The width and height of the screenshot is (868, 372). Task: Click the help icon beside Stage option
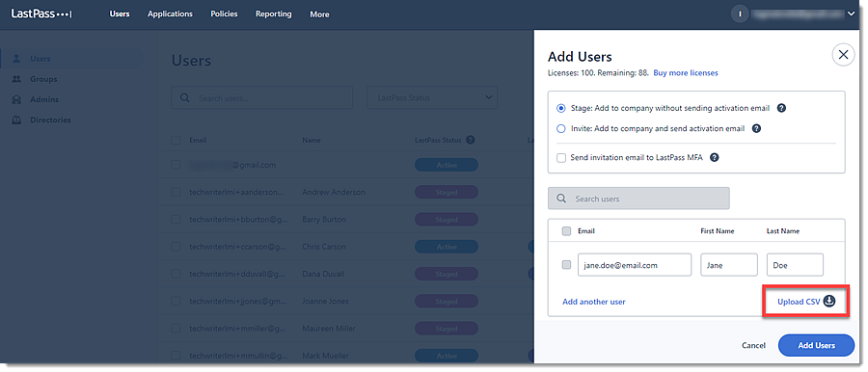tap(781, 108)
